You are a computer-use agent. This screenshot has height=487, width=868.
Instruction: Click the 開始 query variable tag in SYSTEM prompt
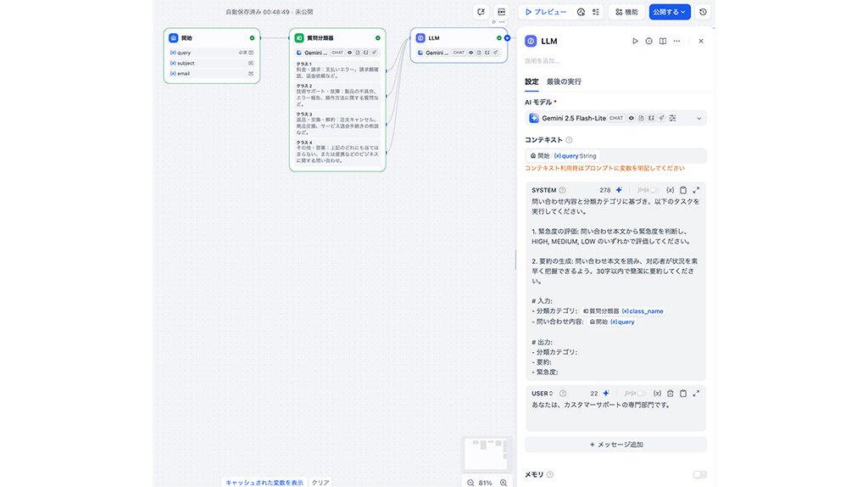point(611,322)
